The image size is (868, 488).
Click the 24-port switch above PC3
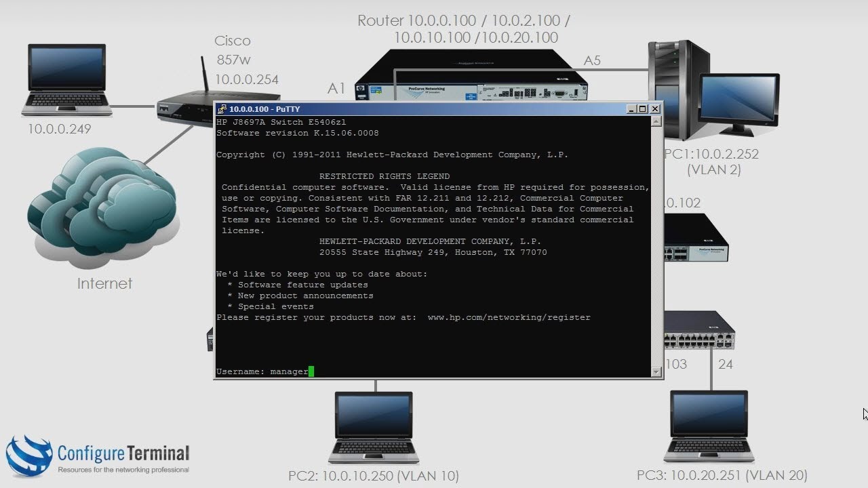699,331
